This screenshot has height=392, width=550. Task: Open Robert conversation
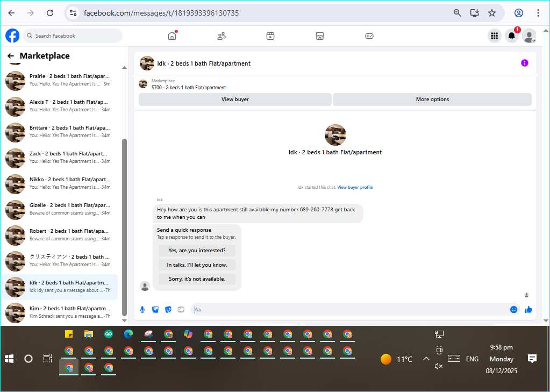60,235
